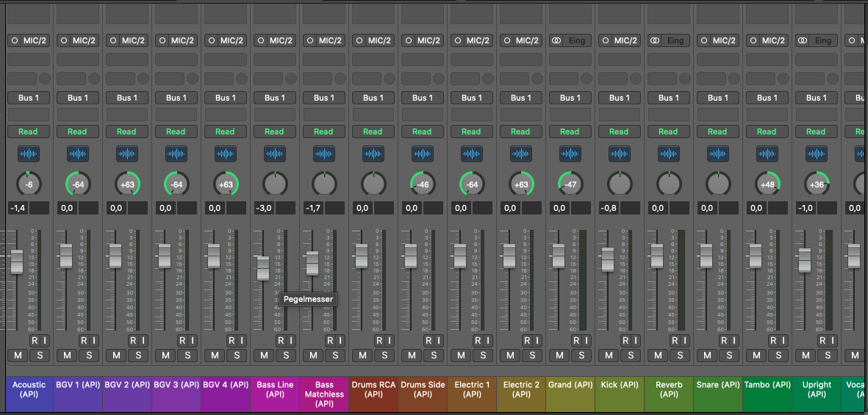Click Tambo channel's waveform icon
Screen dimensions: 868x415
[x=768, y=154]
